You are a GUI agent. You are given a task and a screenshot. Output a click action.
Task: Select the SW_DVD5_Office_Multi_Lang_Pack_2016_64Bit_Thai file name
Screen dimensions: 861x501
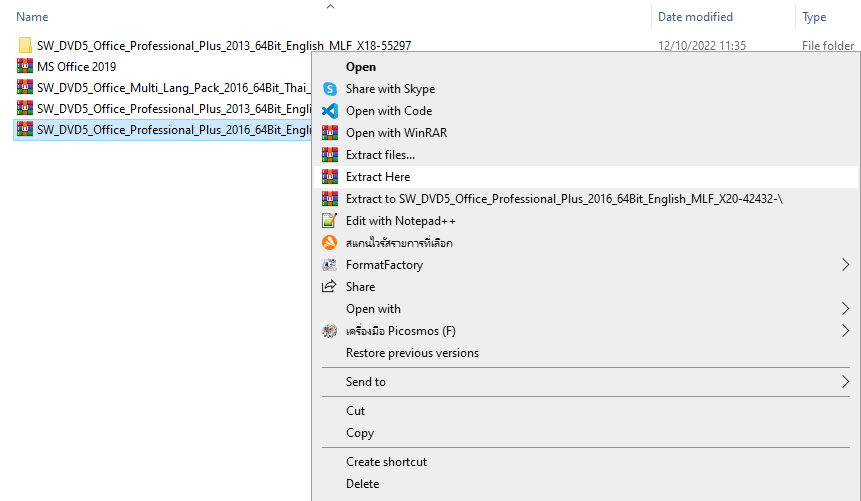pyautogui.click(x=174, y=87)
